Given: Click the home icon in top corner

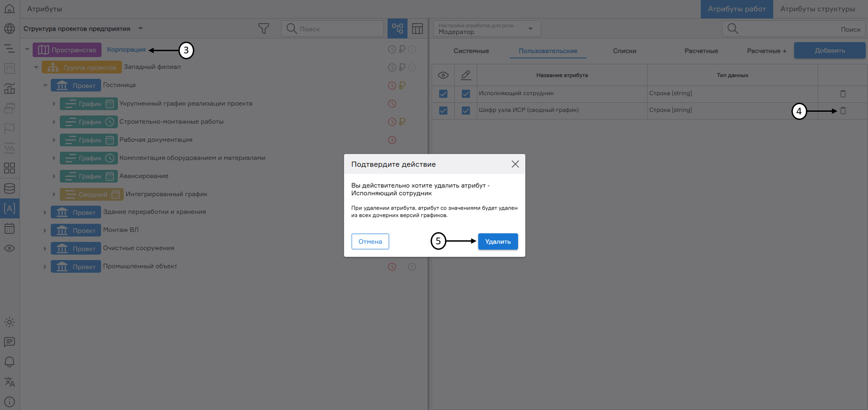Looking at the screenshot, I should pyautogui.click(x=10, y=8).
